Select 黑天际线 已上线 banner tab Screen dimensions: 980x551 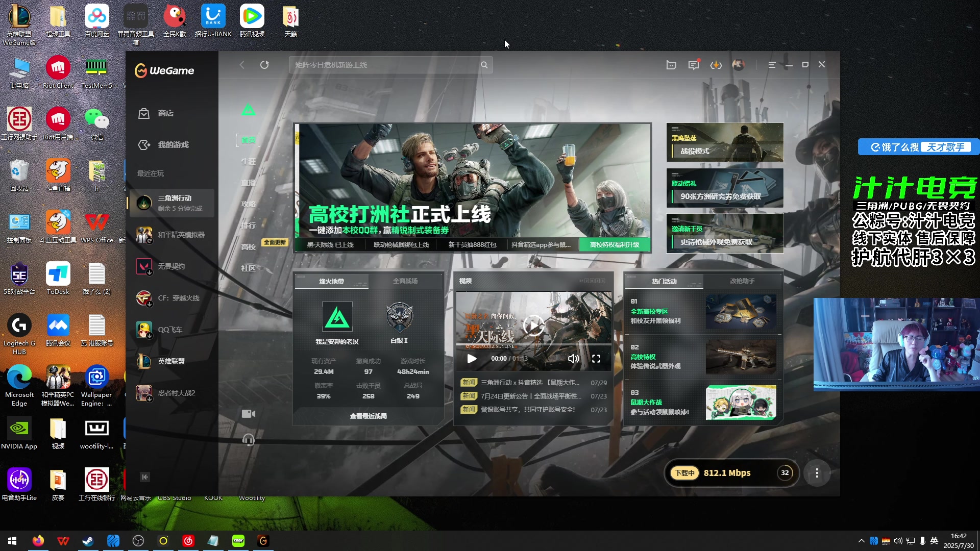point(330,245)
